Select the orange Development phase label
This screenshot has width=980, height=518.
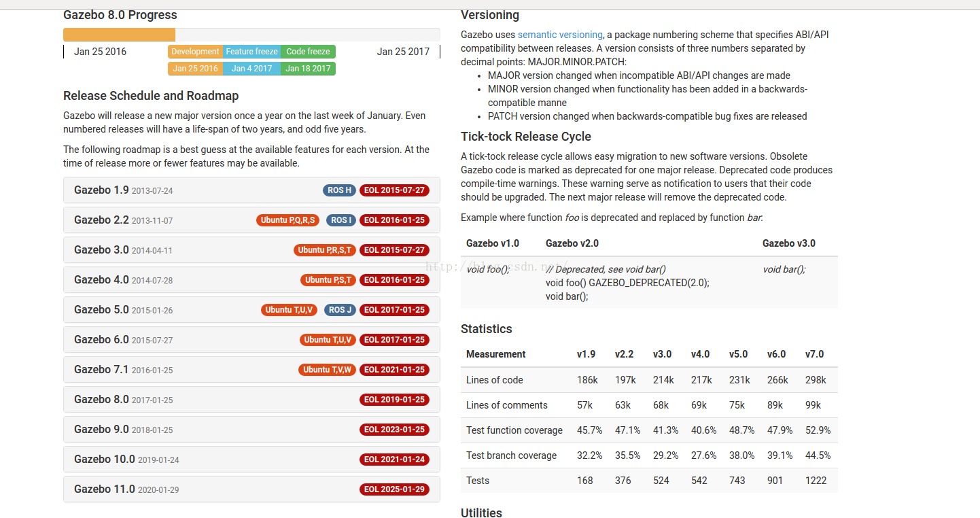coord(195,52)
